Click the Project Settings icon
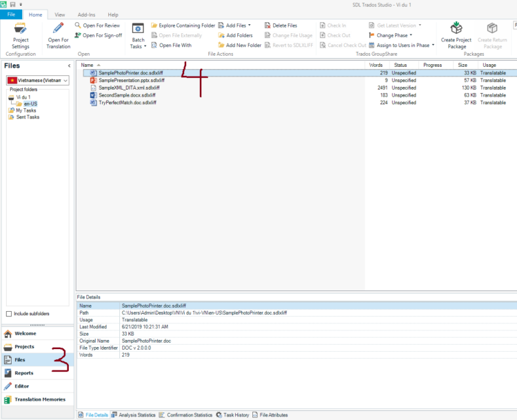This screenshot has height=420, width=517. point(21,29)
